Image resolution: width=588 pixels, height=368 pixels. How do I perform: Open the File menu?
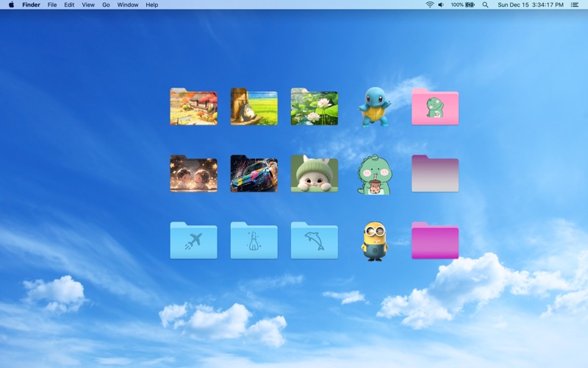pos(52,4)
